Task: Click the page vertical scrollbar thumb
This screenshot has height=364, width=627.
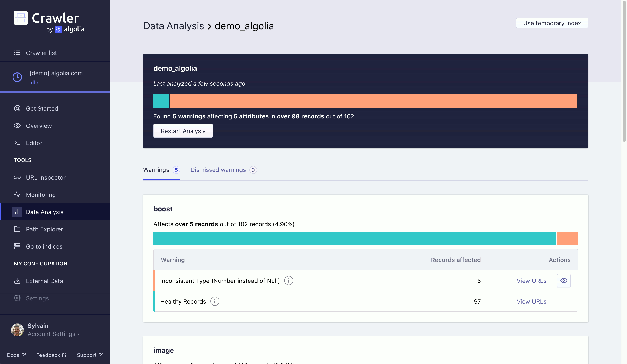Action: tap(624, 72)
